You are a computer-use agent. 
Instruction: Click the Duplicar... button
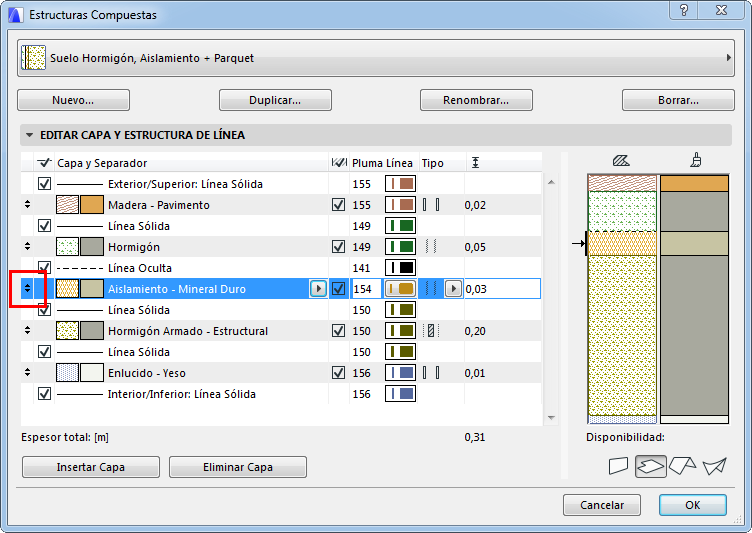(x=275, y=100)
